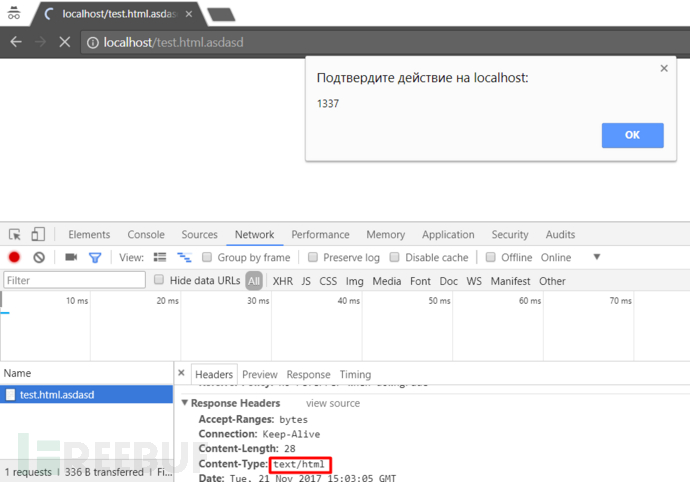Collapse the Response Headers section
The image size is (690, 482).
point(185,402)
